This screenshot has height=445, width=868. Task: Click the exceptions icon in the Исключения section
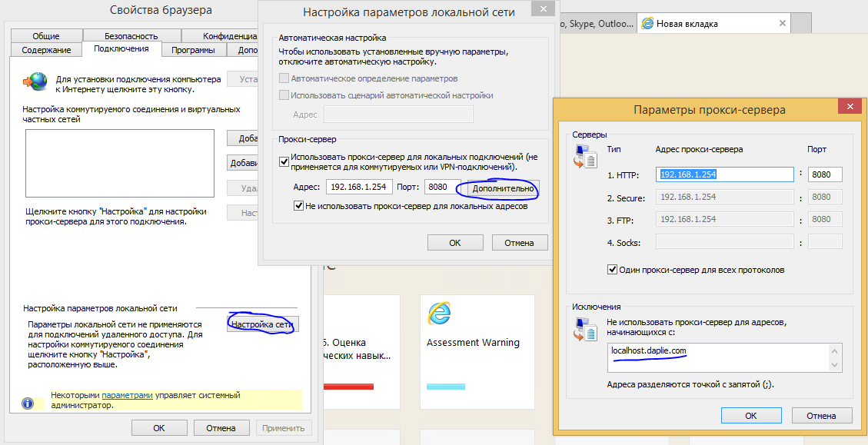pos(585,329)
